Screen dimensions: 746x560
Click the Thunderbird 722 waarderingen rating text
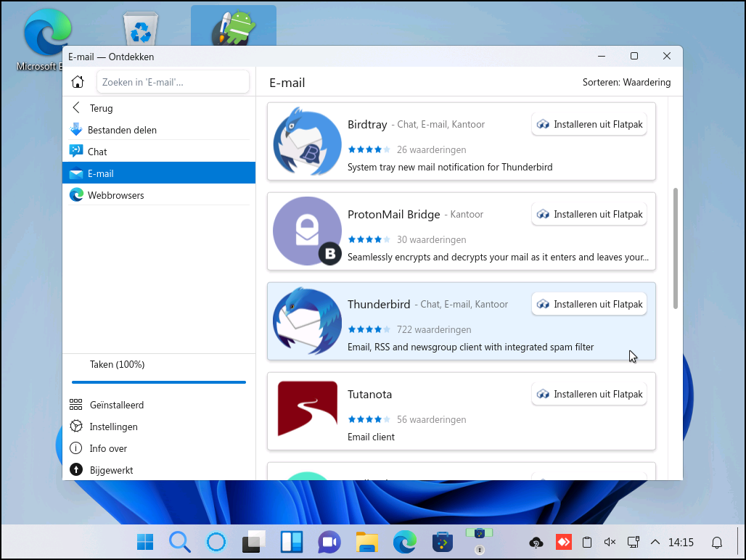(434, 329)
